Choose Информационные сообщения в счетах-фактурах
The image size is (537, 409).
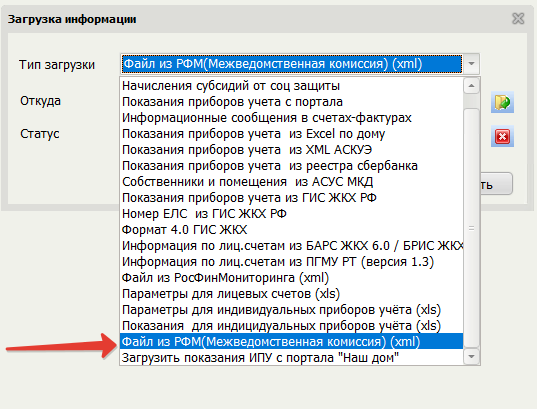click(x=291, y=117)
